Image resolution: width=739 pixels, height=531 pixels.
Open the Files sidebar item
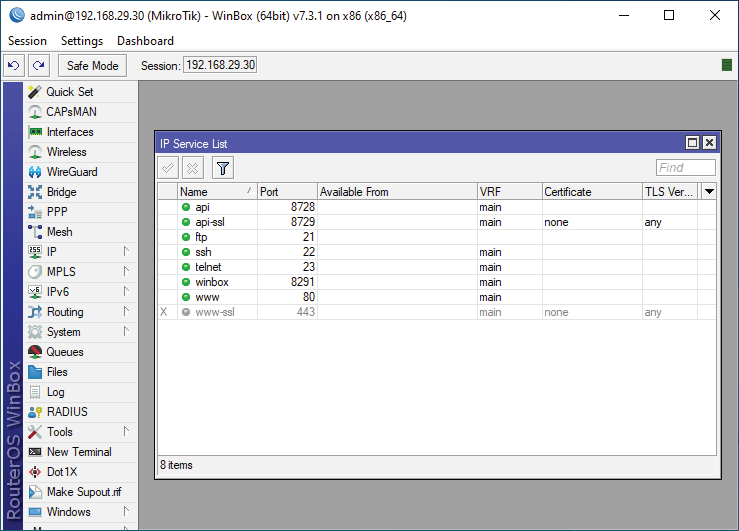(81, 372)
